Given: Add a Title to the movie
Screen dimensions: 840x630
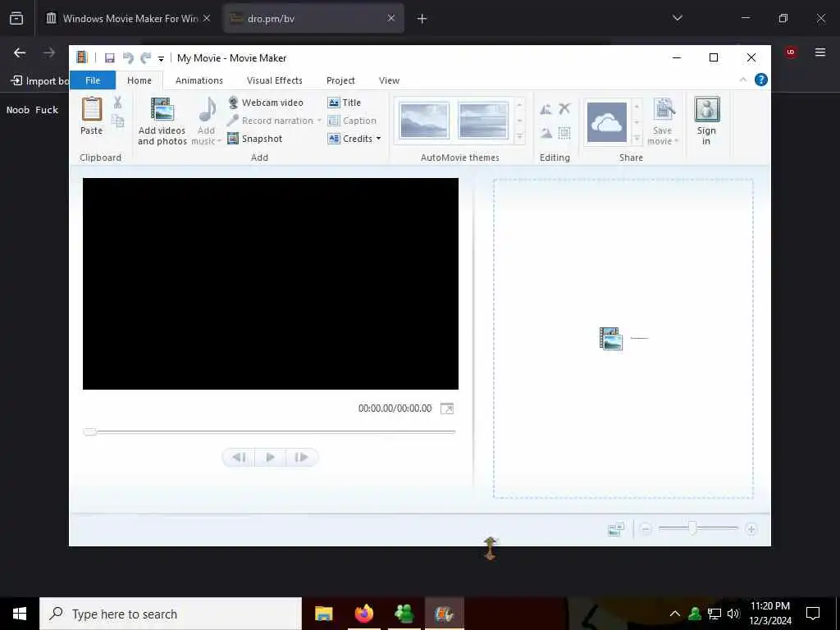Looking at the screenshot, I should point(345,103).
